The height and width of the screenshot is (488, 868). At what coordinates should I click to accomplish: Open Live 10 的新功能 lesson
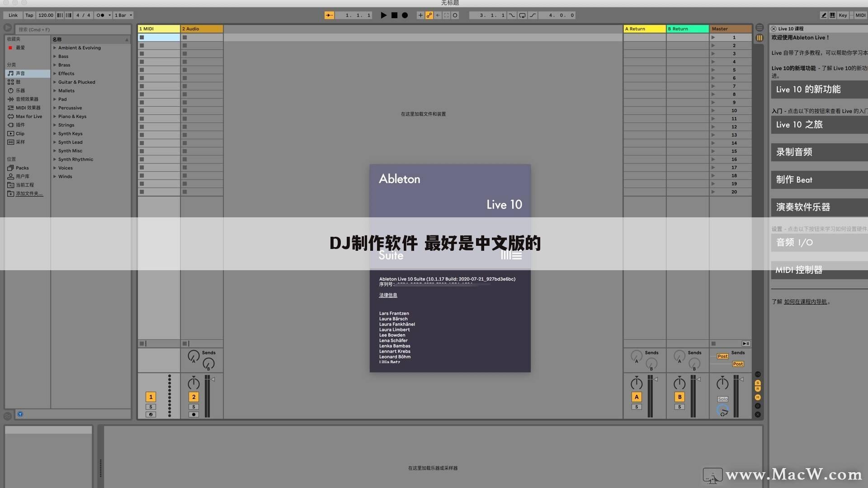[x=819, y=89]
